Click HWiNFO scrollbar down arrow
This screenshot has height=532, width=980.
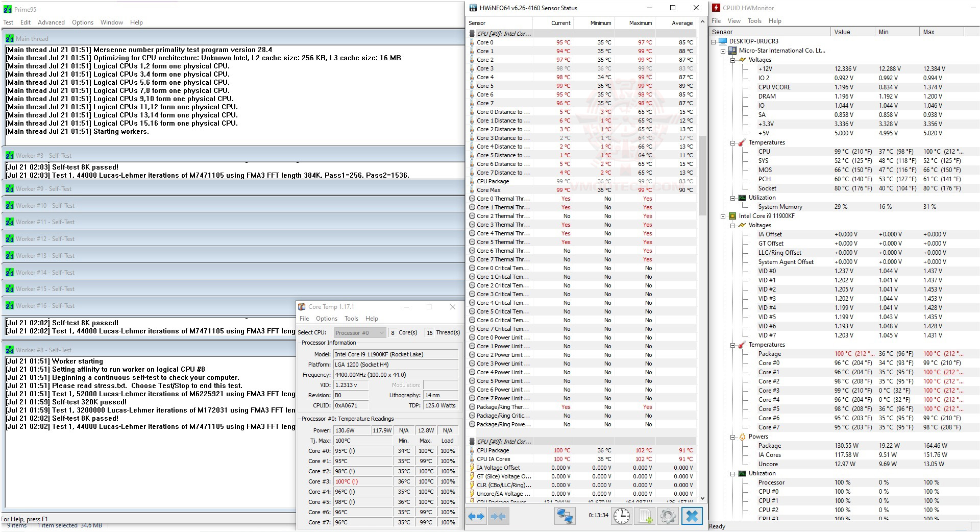(702, 498)
